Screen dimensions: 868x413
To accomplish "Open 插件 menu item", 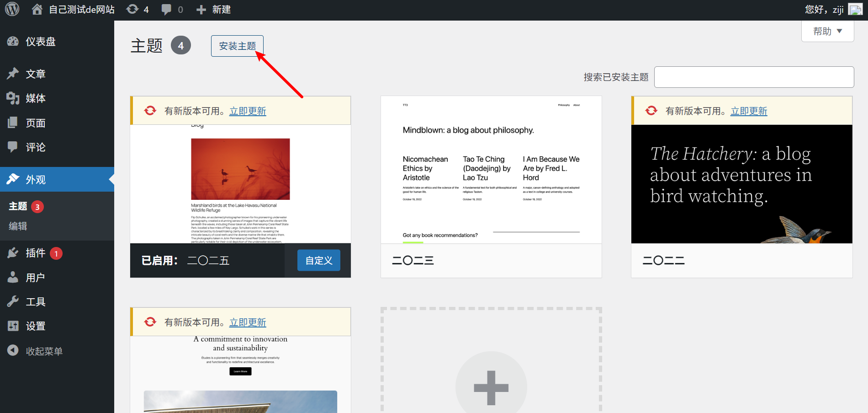I will 57,252.
